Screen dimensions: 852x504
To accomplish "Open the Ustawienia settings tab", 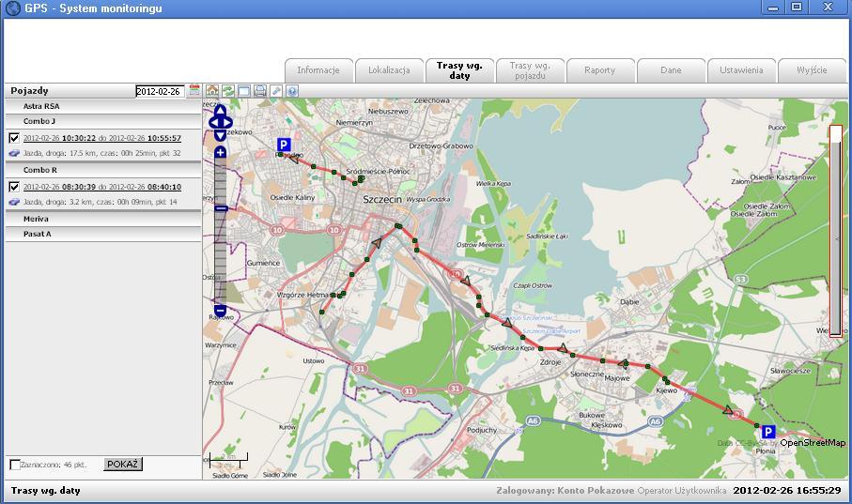I will click(742, 70).
